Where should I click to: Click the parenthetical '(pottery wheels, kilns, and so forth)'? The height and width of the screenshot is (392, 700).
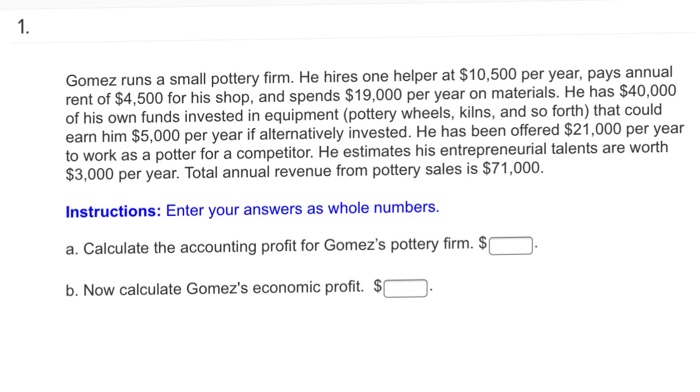(x=466, y=113)
